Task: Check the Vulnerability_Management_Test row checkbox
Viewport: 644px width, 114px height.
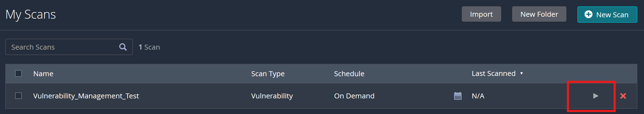Action: pyautogui.click(x=18, y=96)
